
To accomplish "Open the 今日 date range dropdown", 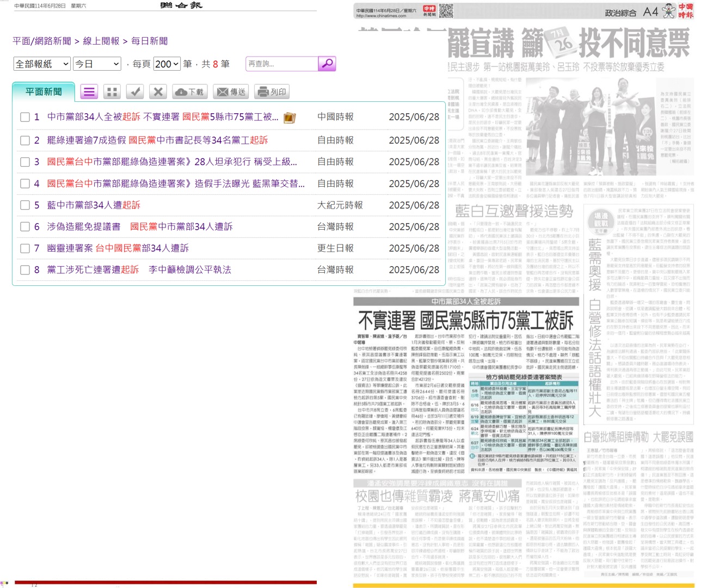I will 97,64.
